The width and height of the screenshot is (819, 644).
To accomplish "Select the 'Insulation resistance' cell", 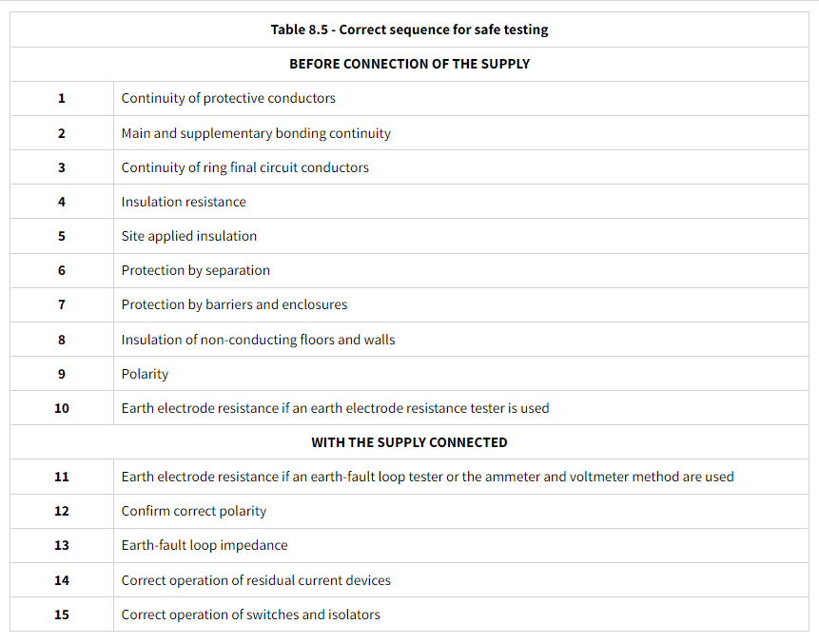I will (x=184, y=202).
